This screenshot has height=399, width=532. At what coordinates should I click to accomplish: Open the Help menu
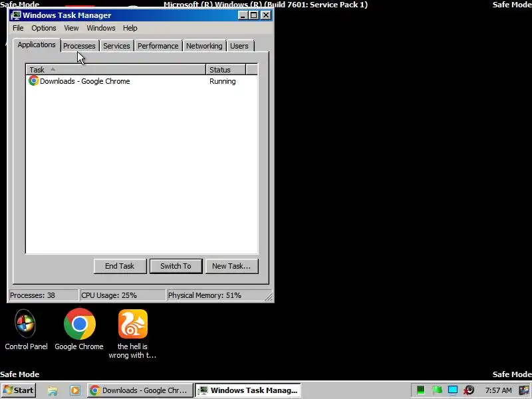coord(130,28)
